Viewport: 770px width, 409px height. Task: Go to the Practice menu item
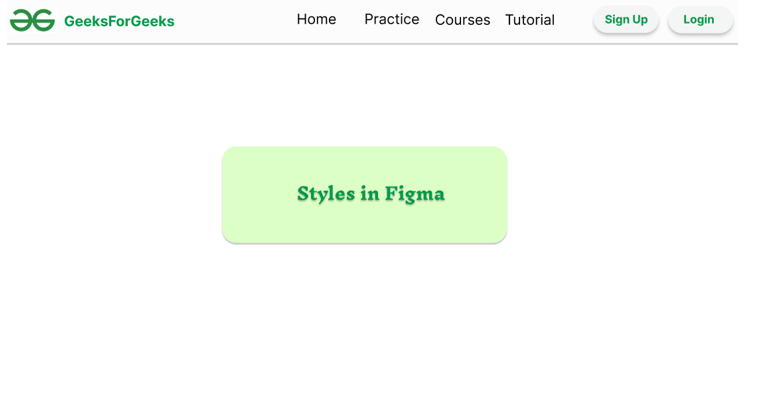pyautogui.click(x=391, y=19)
